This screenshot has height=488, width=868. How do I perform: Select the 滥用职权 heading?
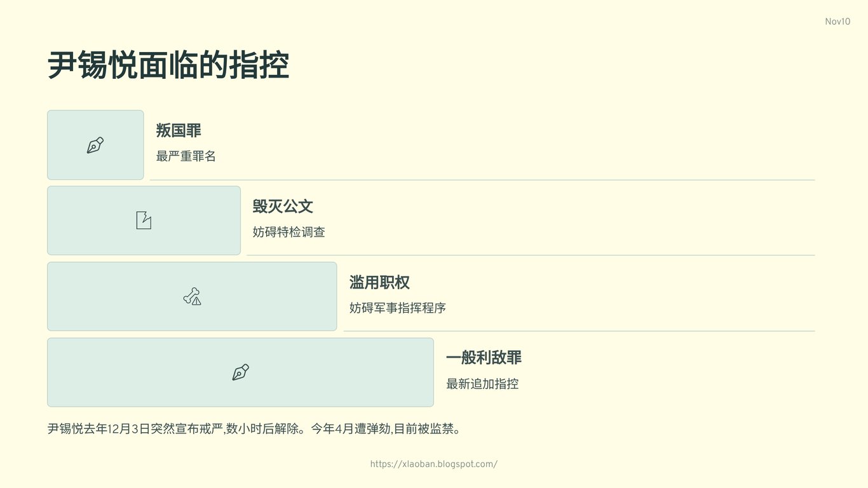(379, 283)
